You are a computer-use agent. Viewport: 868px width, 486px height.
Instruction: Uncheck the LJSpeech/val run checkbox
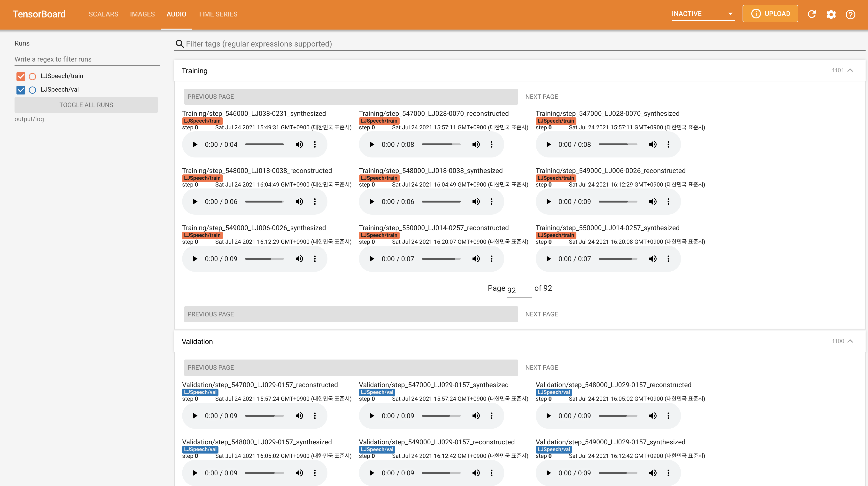tap(21, 90)
